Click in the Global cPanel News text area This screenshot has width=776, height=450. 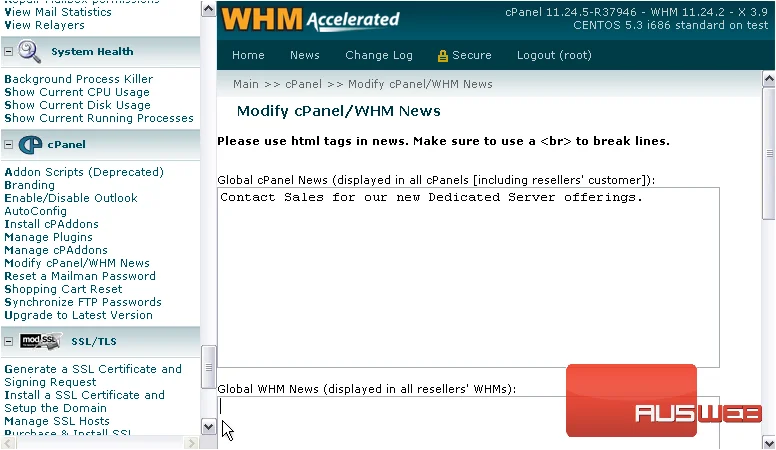coord(468,277)
